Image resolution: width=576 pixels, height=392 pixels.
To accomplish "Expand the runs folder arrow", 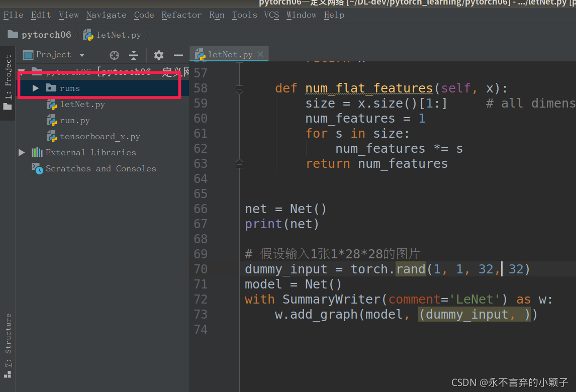I will tap(36, 88).
